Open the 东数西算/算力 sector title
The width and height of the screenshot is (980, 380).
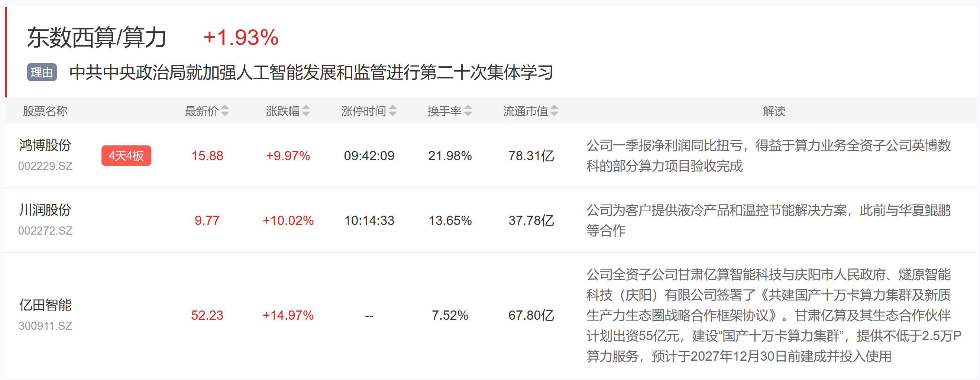97,37
